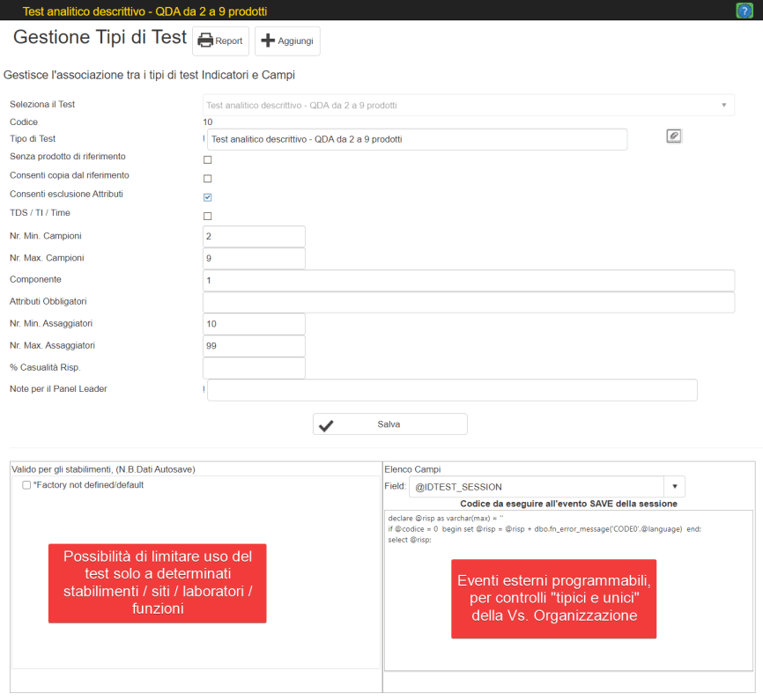Click the Aggiungi plus button
763x700 pixels.
[287, 41]
